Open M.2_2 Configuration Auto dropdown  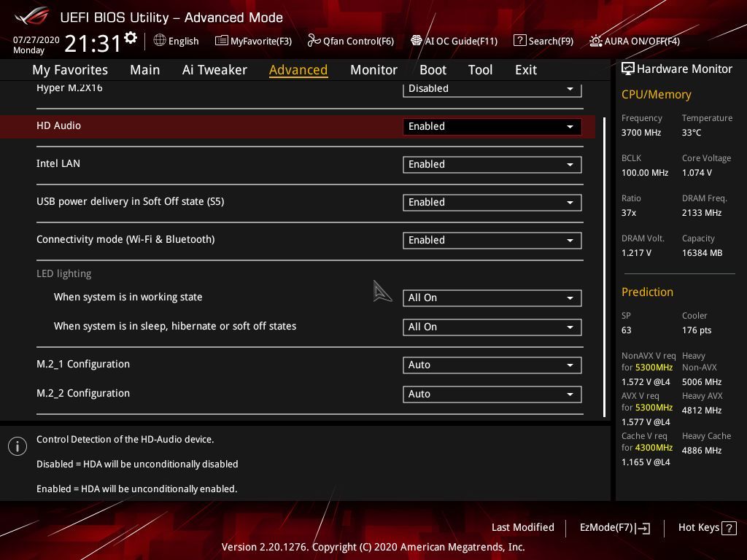(492, 394)
